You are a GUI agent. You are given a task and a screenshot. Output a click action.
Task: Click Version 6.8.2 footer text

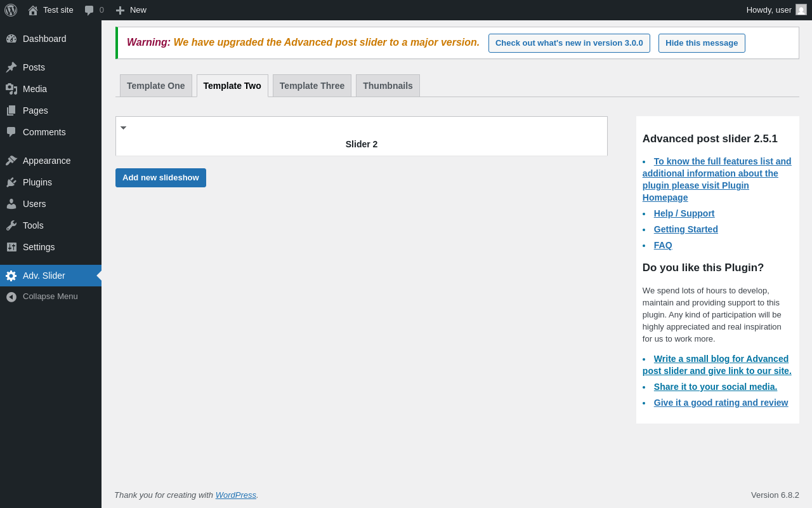[x=775, y=495]
